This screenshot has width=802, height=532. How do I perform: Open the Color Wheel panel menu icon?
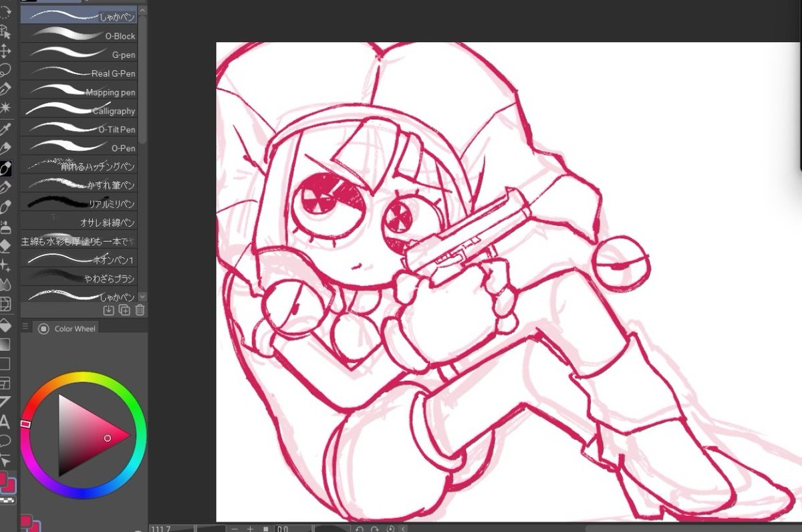click(25, 327)
